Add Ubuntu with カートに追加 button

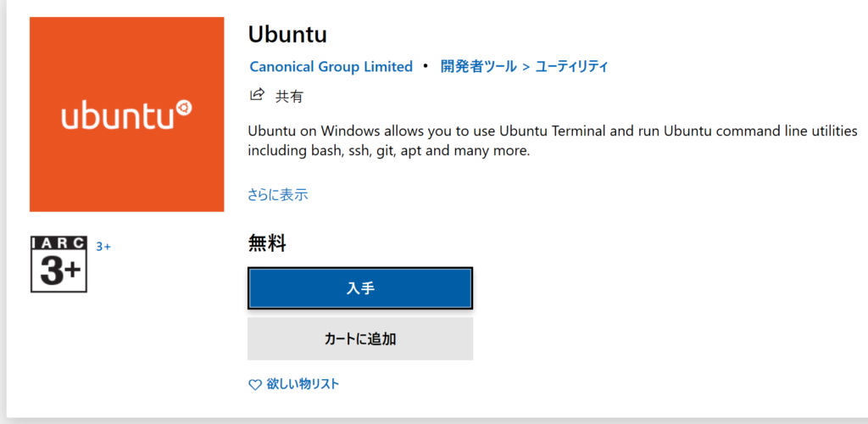[359, 338]
